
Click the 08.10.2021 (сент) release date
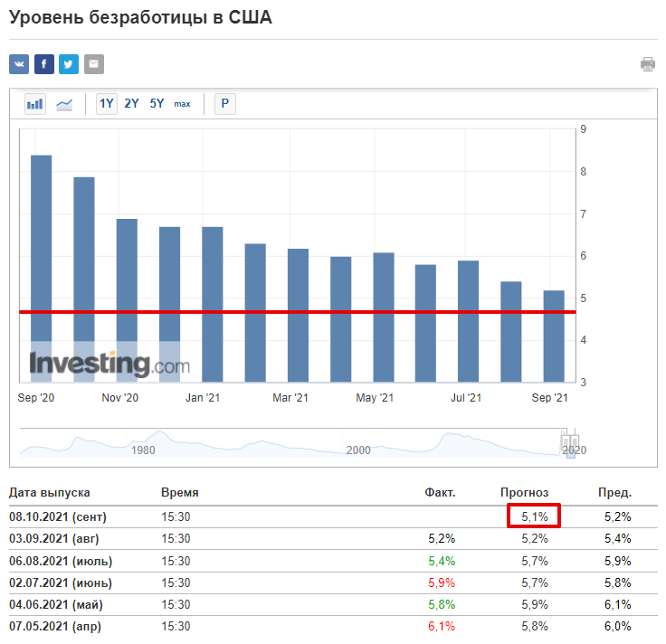click(58, 517)
